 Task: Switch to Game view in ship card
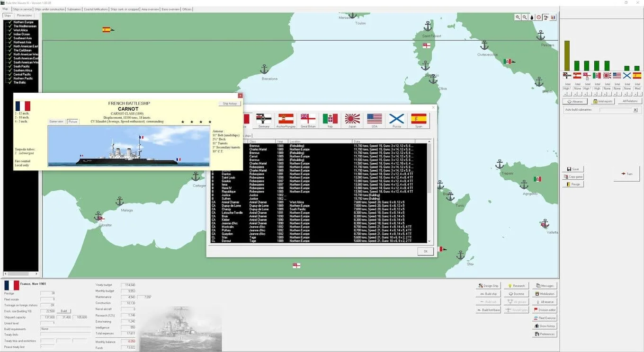pyautogui.click(x=56, y=122)
